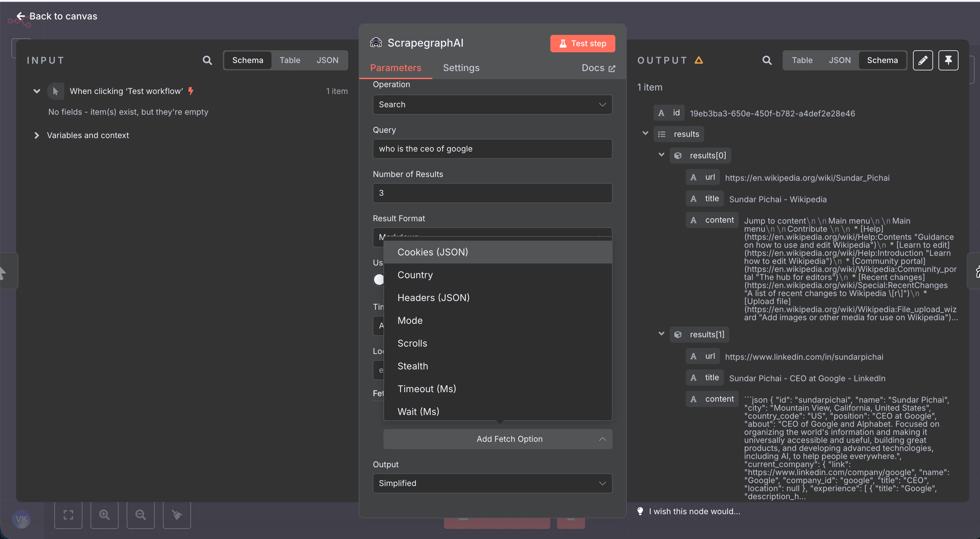Collapse the Add Fetch Option dropdown

(x=498, y=439)
